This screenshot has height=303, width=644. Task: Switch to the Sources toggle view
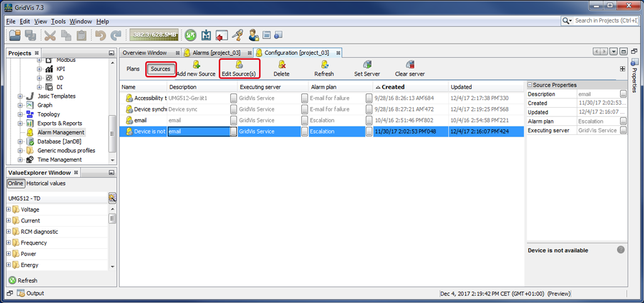(161, 69)
